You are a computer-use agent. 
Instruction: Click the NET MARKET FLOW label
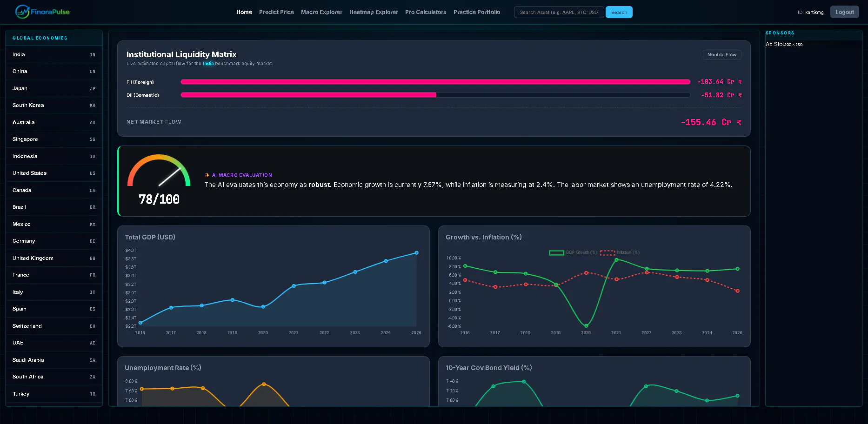154,122
